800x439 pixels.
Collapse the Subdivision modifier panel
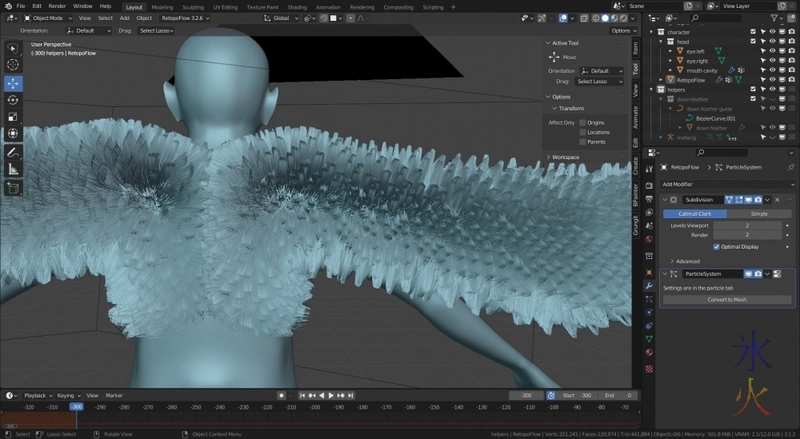click(x=665, y=200)
